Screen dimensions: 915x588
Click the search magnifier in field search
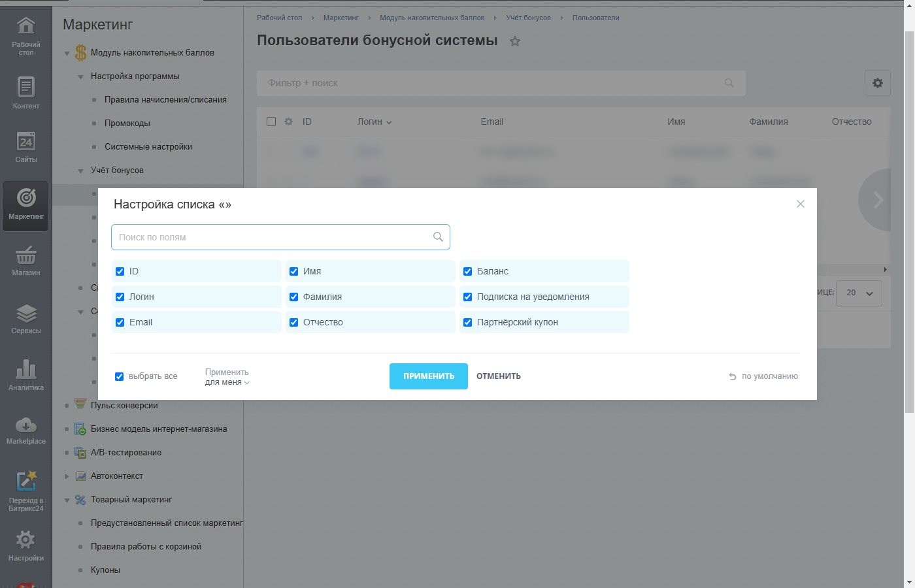[x=438, y=237]
